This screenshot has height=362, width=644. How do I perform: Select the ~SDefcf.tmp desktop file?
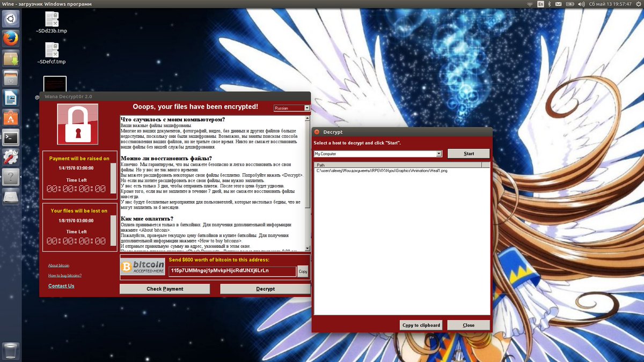tap(52, 53)
